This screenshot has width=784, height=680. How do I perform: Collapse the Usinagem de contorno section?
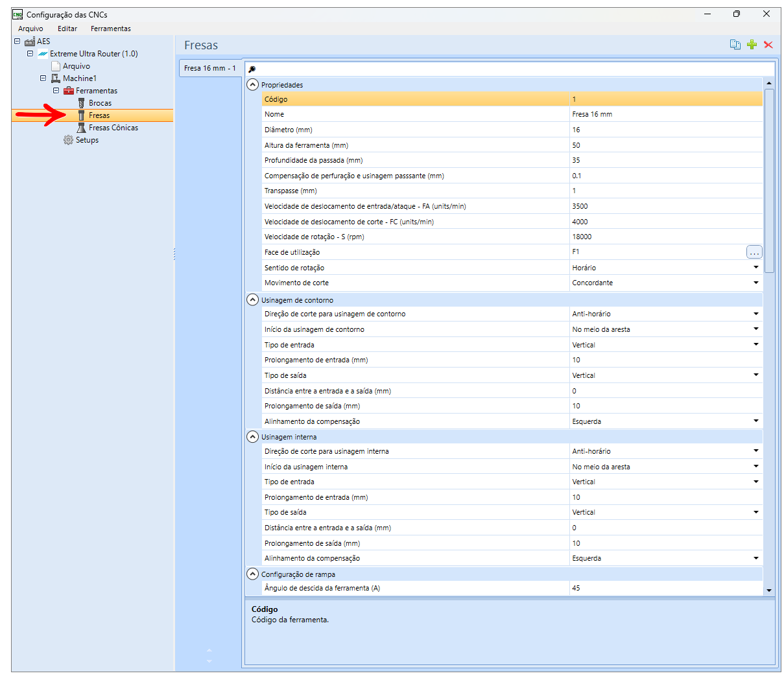253,299
